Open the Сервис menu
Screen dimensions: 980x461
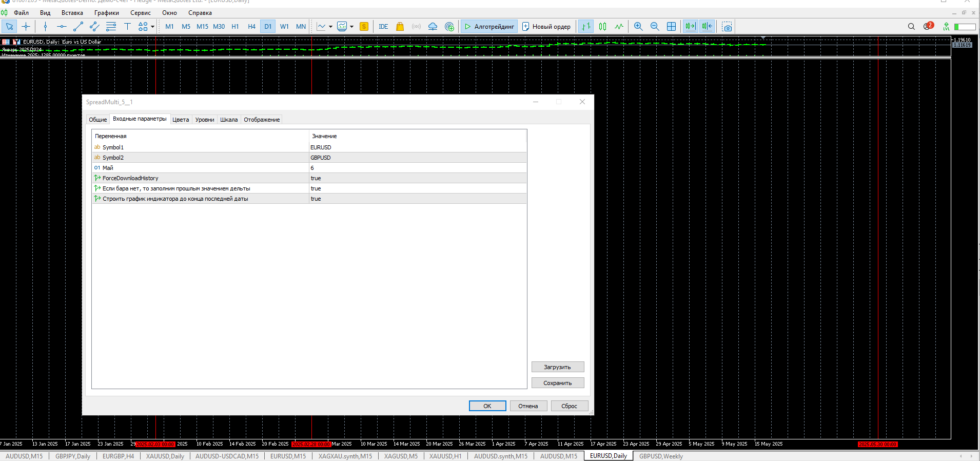(141, 13)
